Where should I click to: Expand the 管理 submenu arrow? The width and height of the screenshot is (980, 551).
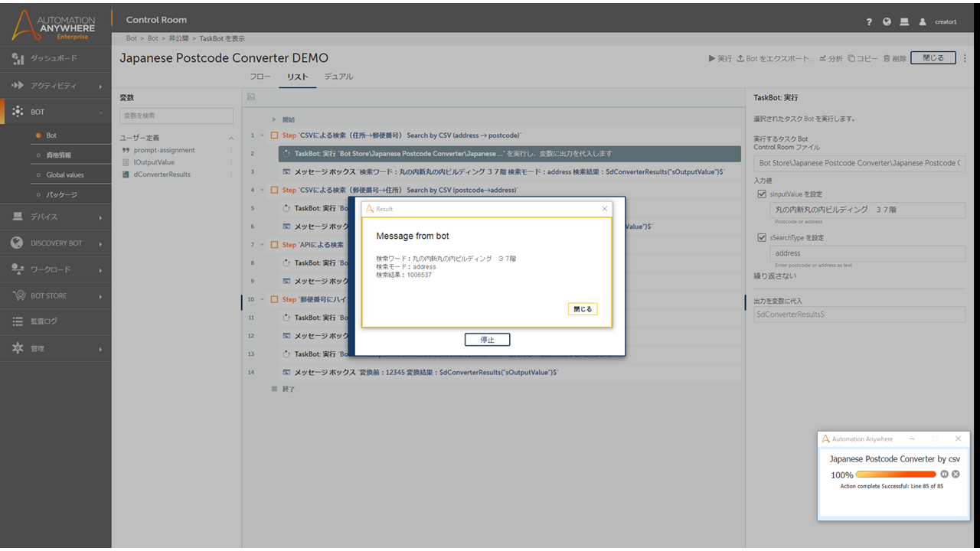(x=100, y=349)
